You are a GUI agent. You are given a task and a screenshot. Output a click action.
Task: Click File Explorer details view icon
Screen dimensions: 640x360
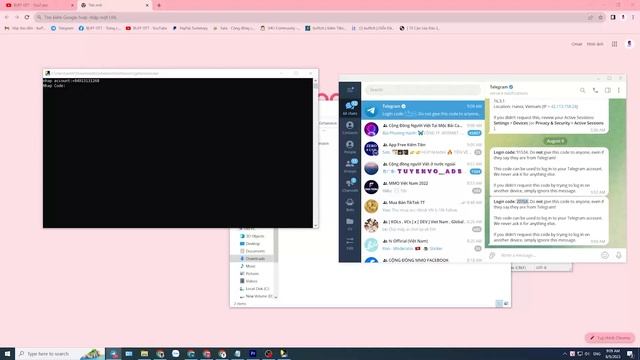(x=499, y=303)
